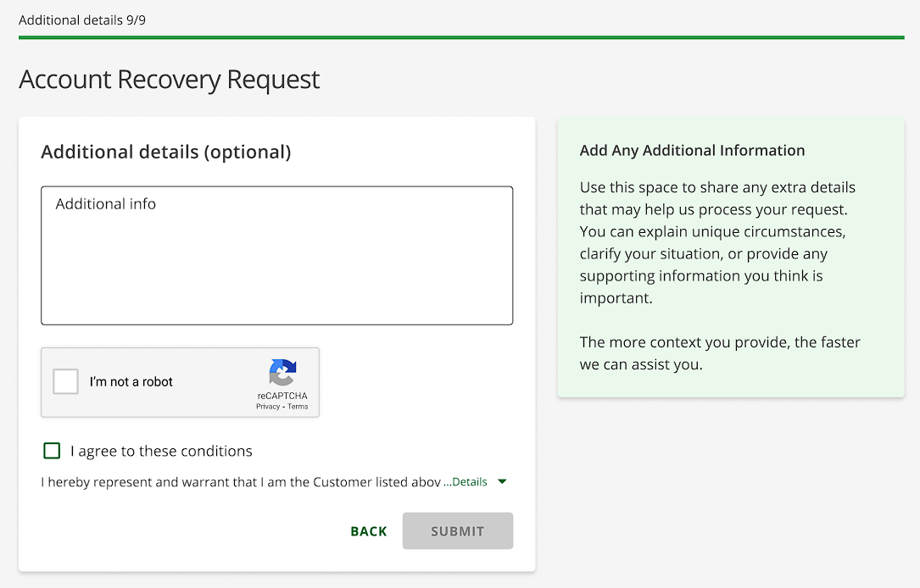Click the "I'm not a robot" label text
This screenshot has width=920, height=588.
131,381
